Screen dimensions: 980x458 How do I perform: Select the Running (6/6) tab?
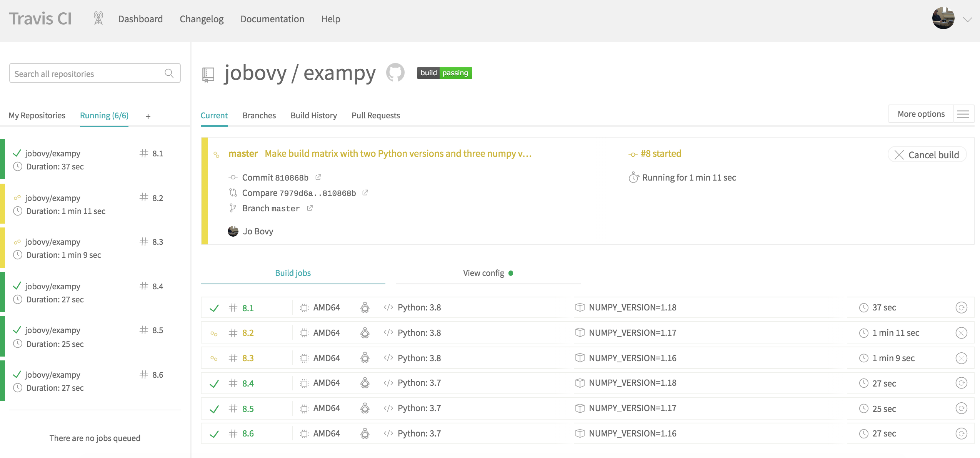(x=104, y=115)
